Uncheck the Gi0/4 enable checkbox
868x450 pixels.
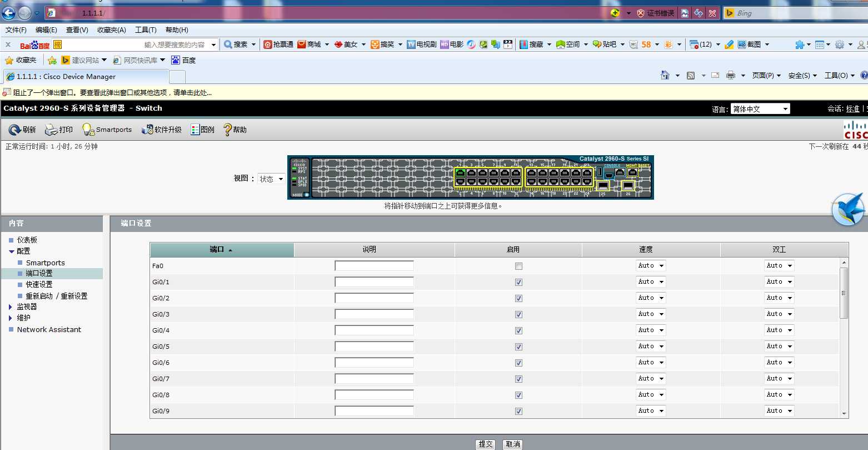point(518,330)
